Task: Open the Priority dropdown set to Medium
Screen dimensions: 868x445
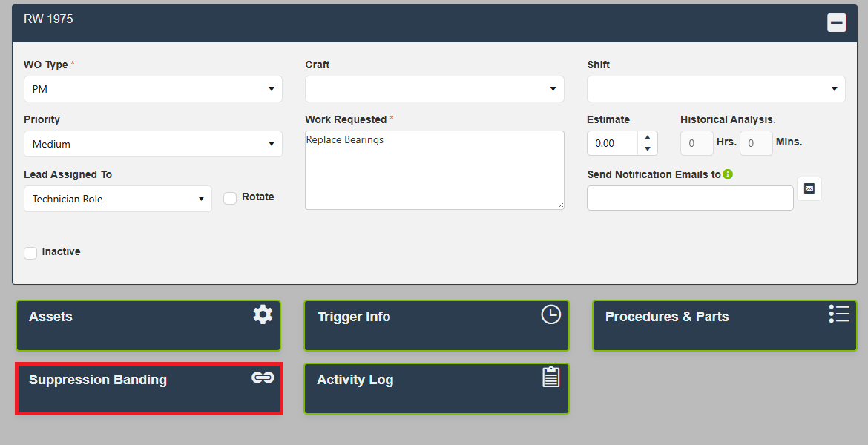Action: [x=153, y=144]
